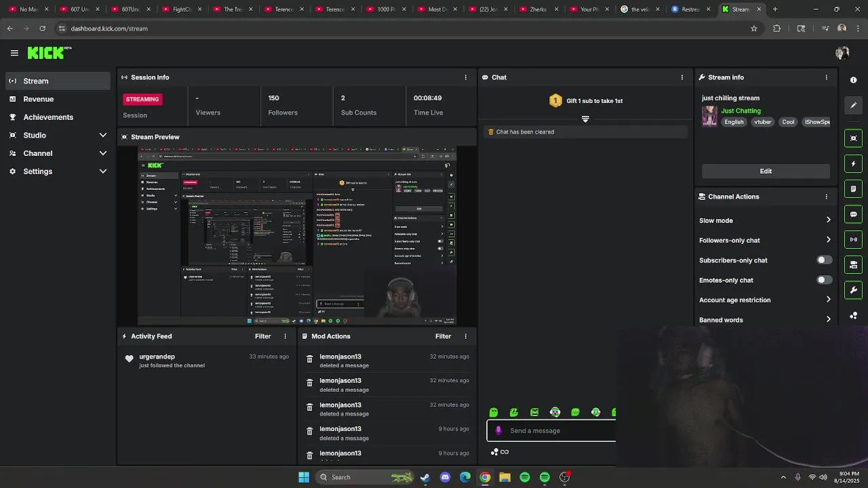868x488 pixels.
Task: Open the profile avatar menu
Action: coord(842,53)
